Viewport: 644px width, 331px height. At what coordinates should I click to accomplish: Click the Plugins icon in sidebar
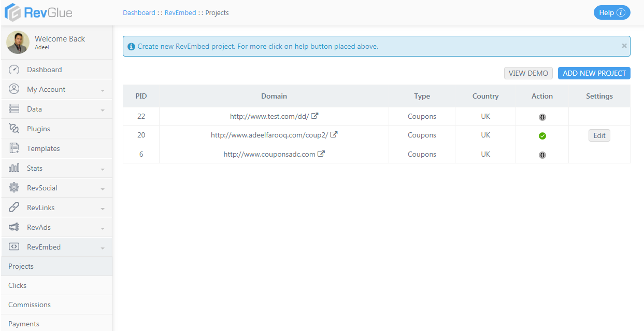14,129
